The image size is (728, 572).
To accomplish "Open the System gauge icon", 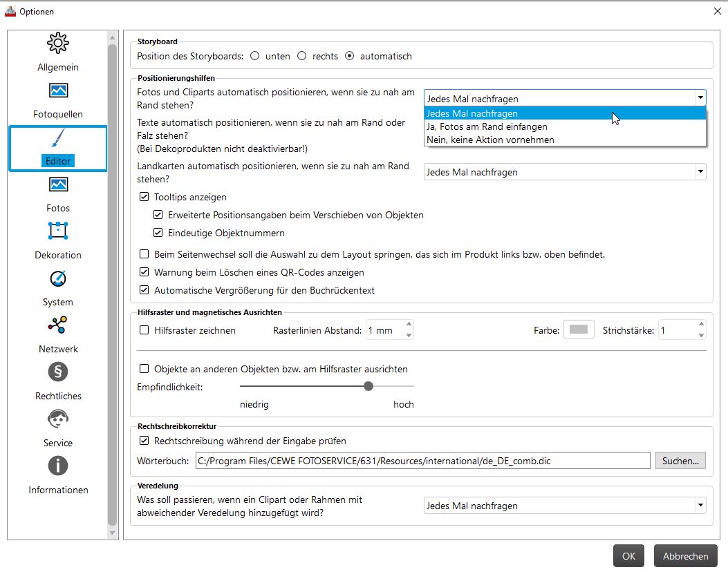I will coord(58,278).
